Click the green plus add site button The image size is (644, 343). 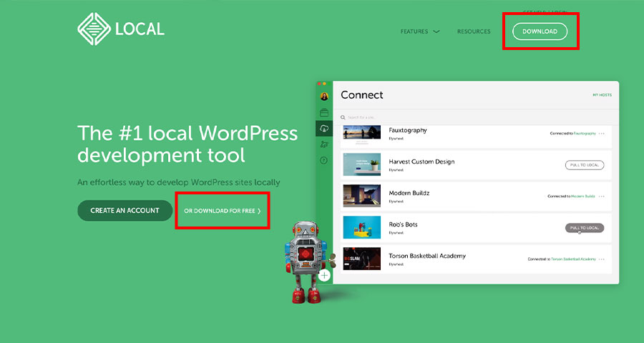(324, 274)
